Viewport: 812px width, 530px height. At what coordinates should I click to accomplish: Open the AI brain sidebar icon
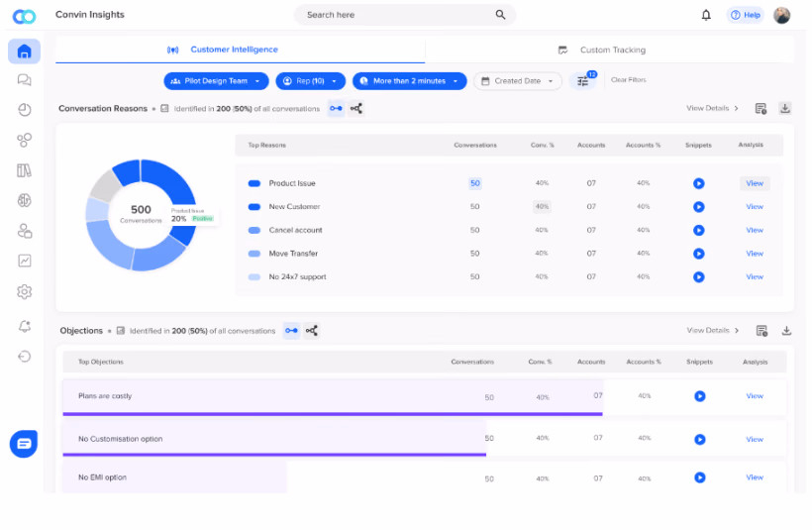[25, 200]
